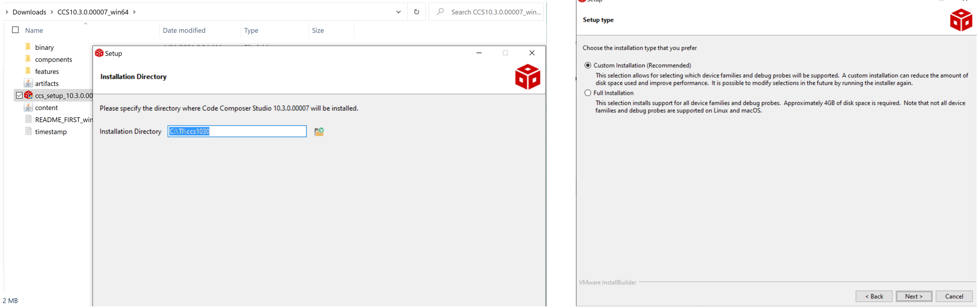Viewport: 980px width, 308px height.
Task: Click the browse folder icon beside Installation Directory
Action: [319, 132]
